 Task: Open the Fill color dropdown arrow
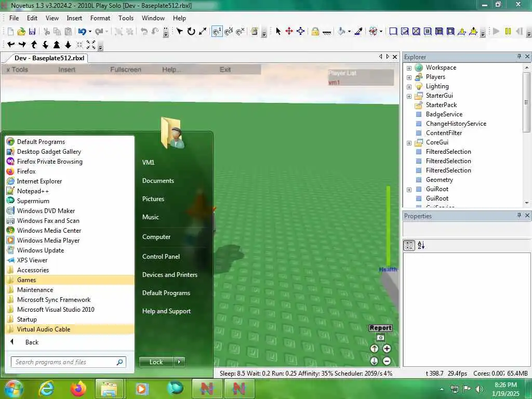349,32
